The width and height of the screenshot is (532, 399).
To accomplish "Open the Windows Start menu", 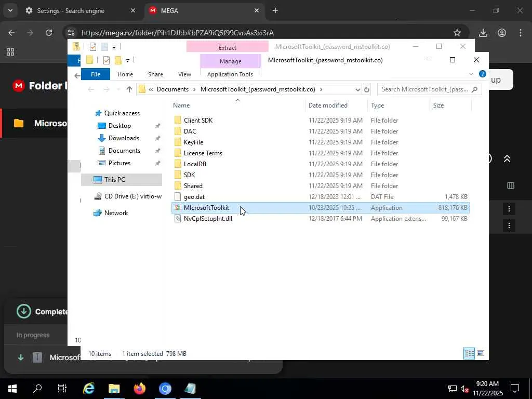I will 12,389.
